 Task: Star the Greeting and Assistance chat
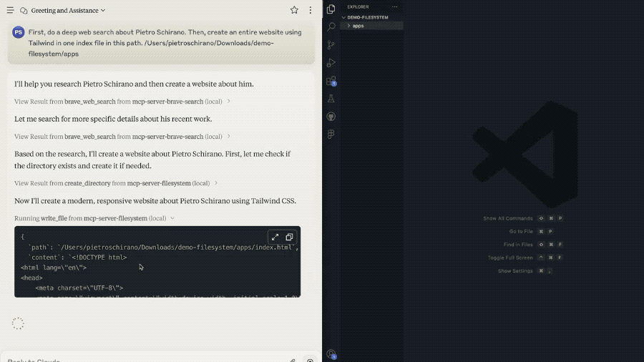pos(294,11)
